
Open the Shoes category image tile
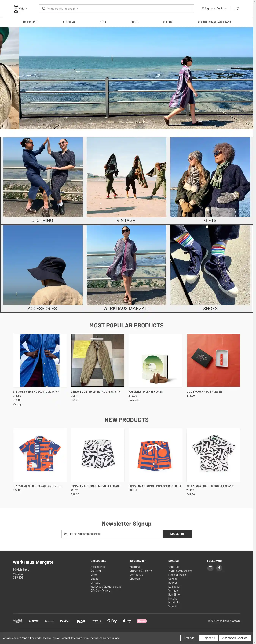210,265
